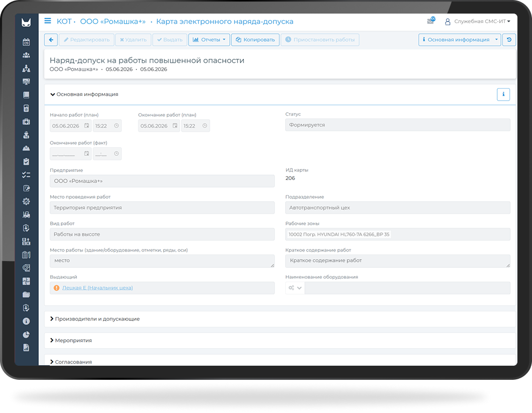Viewport: 532px width, 413px height.
Task: Open the worker in helmet sidebar icon
Action: point(26,135)
